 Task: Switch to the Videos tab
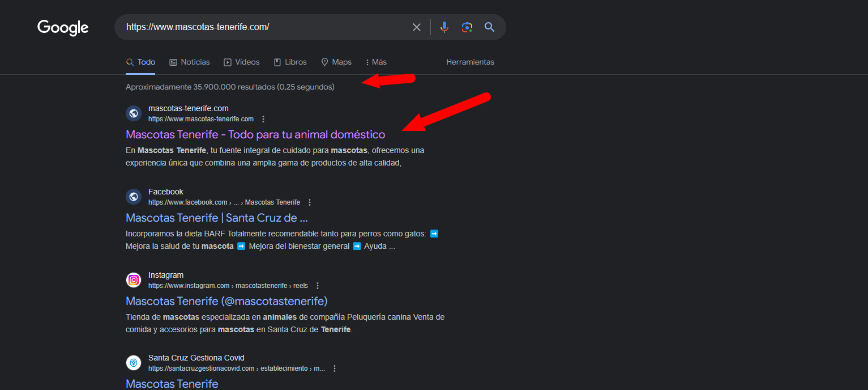242,62
